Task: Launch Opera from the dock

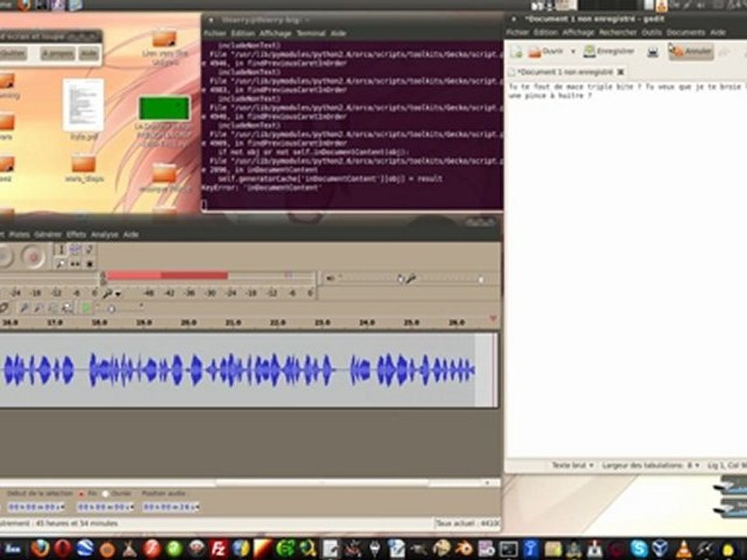Action: click(x=62, y=548)
